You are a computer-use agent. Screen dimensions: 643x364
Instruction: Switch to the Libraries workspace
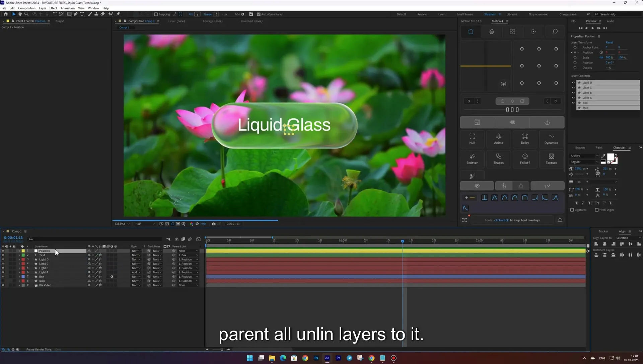tap(512, 14)
